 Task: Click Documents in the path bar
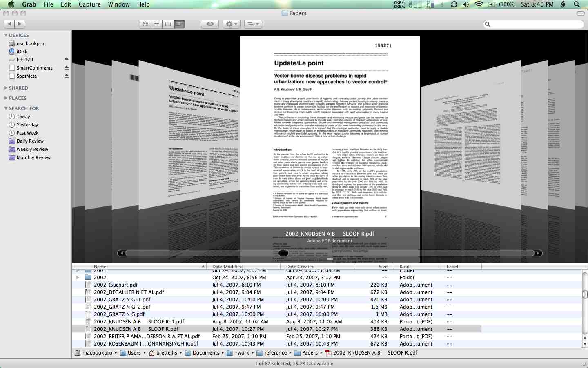pyautogui.click(x=202, y=353)
